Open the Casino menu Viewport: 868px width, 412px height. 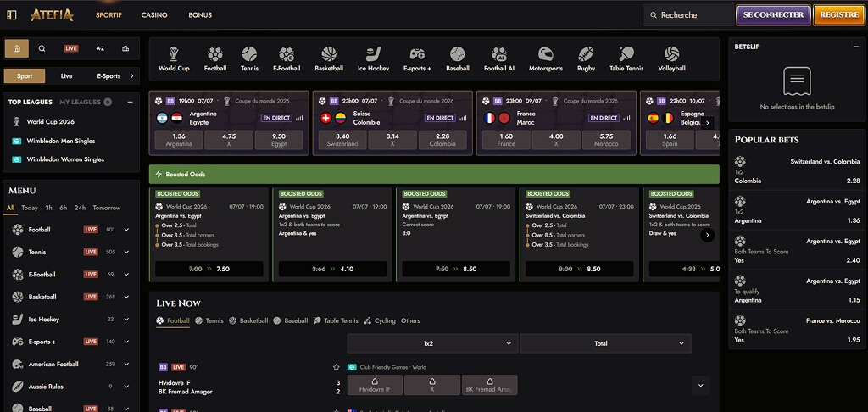(x=154, y=15)
